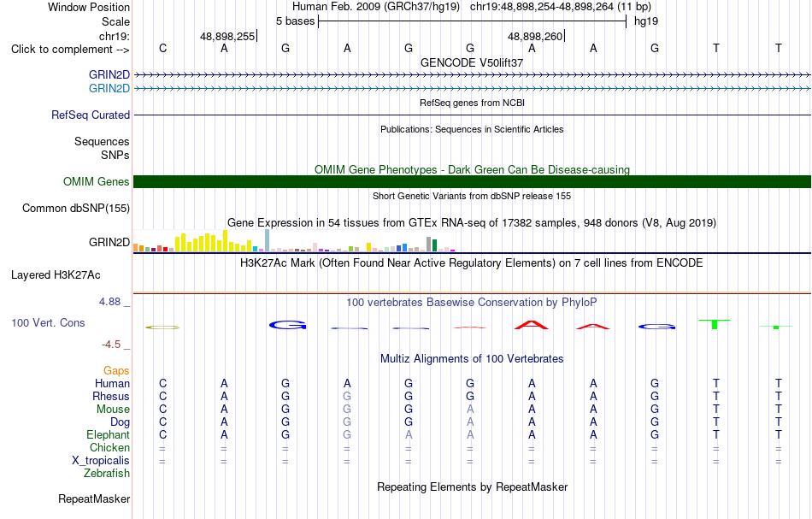Click the 4.88 upper scale value
Screen dimensions: 812x519
click(x=109, y=302)
